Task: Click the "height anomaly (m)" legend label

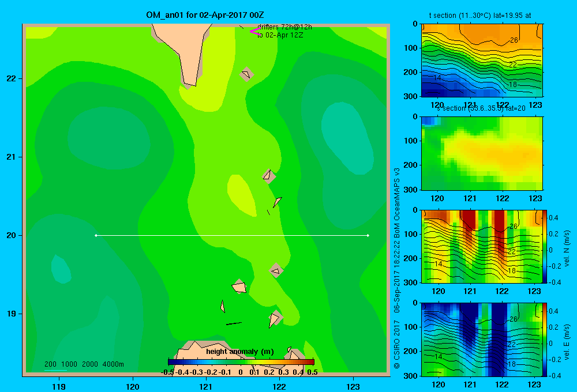Action: click(240, 352)
